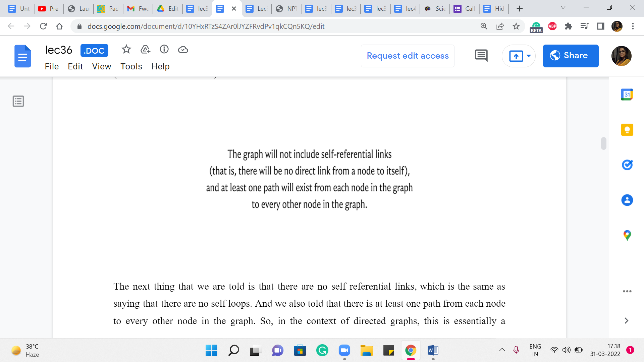Show document outline sidebar icon
Image resolution: width=644 pixels, height=362 pixels.
point(18,101)
